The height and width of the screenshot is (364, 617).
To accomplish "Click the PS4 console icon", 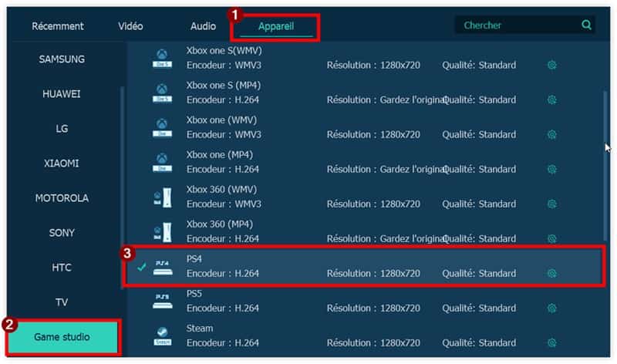I will pos(163,267).
